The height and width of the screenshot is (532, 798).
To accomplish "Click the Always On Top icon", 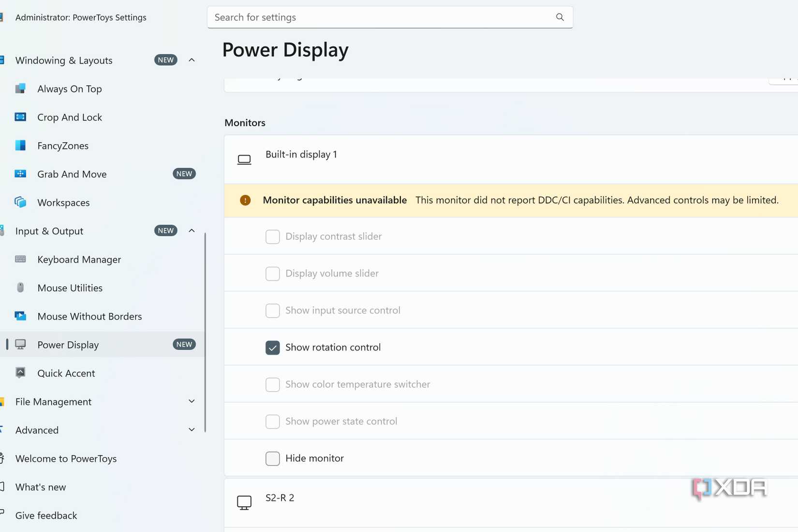I will [20, 89].
